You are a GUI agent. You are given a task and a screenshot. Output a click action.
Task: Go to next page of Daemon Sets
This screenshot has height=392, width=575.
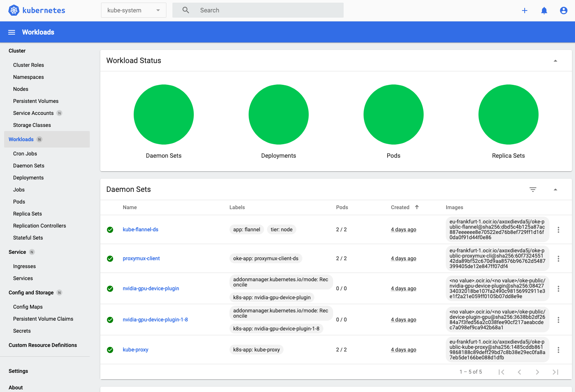click(537, 372)
